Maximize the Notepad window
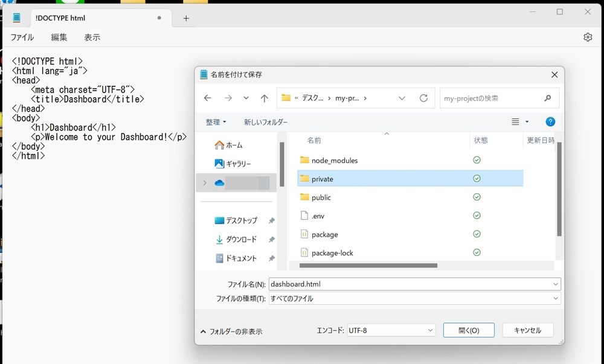The image size is (604, 364). pos(560,12)
